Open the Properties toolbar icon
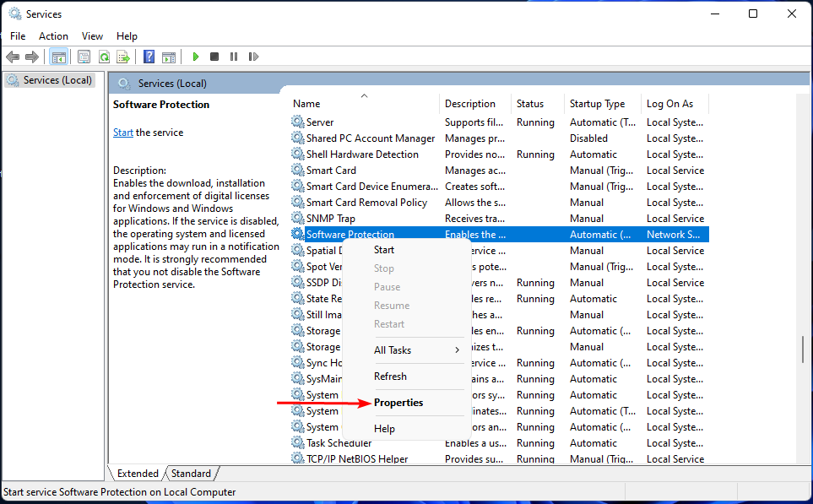This screenshot has width=813, height=504. (x=84, y=57)
